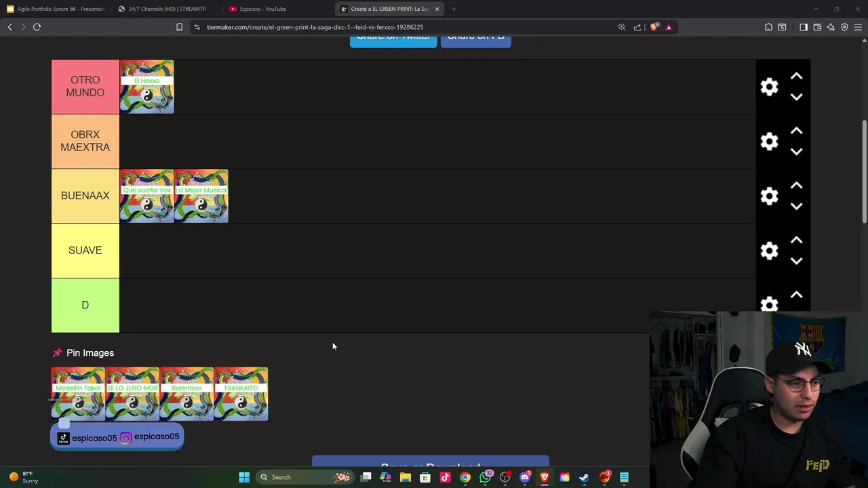Open Discord from taskbar
868x488 pixels.
pos(525,477)
